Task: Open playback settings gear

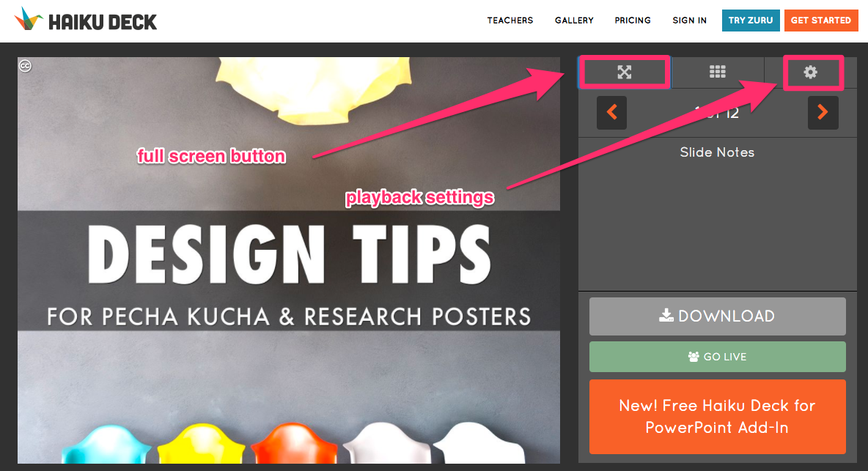Action: point(810,72)
